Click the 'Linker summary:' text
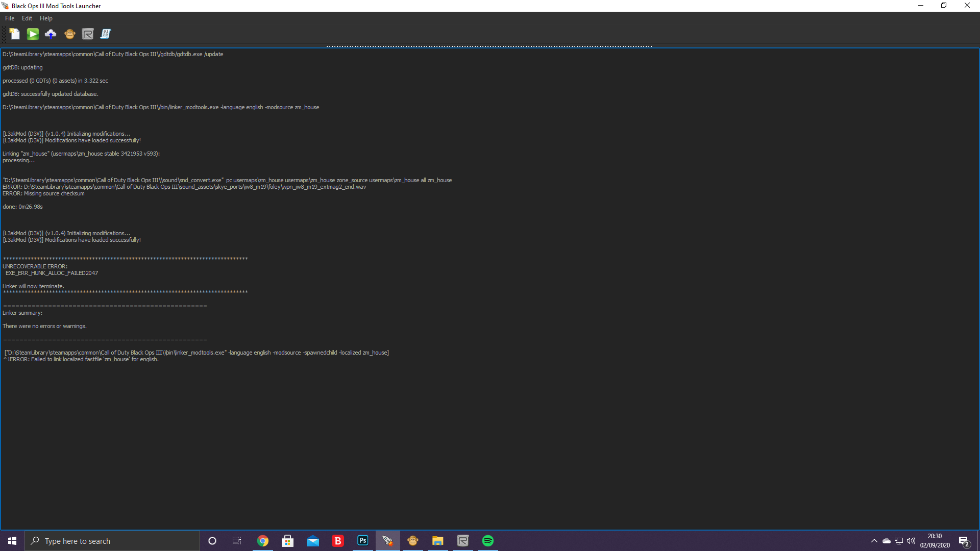 pos(22,313)
